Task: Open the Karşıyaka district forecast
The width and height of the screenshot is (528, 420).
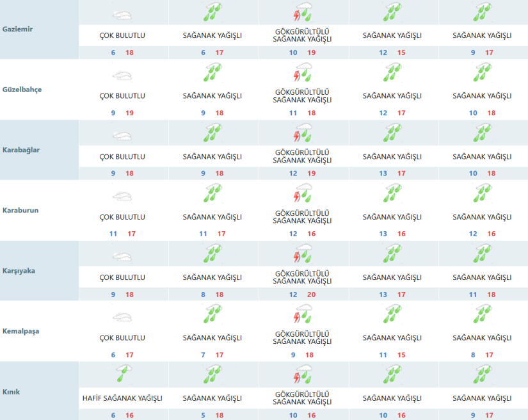Action: (x=19, y=271)
